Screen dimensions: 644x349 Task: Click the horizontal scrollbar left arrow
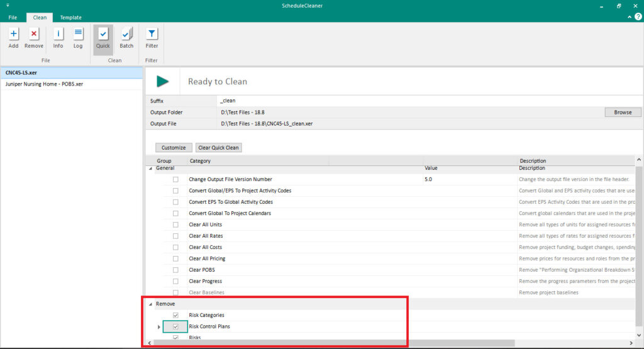150,343
